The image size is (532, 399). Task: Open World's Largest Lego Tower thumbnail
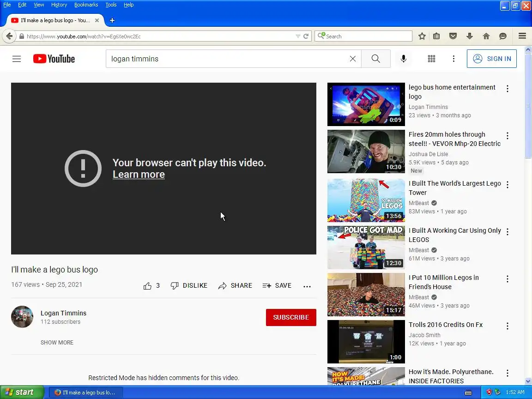tap(366, 200)
